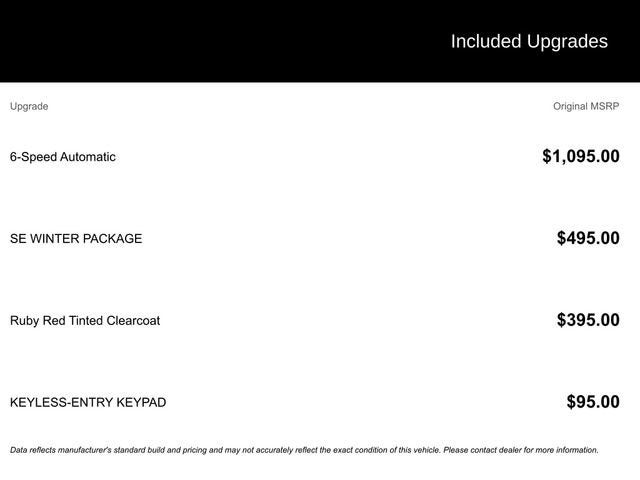
Task: Select the "Original MSRP" column header
Action: tap(586, 106)
